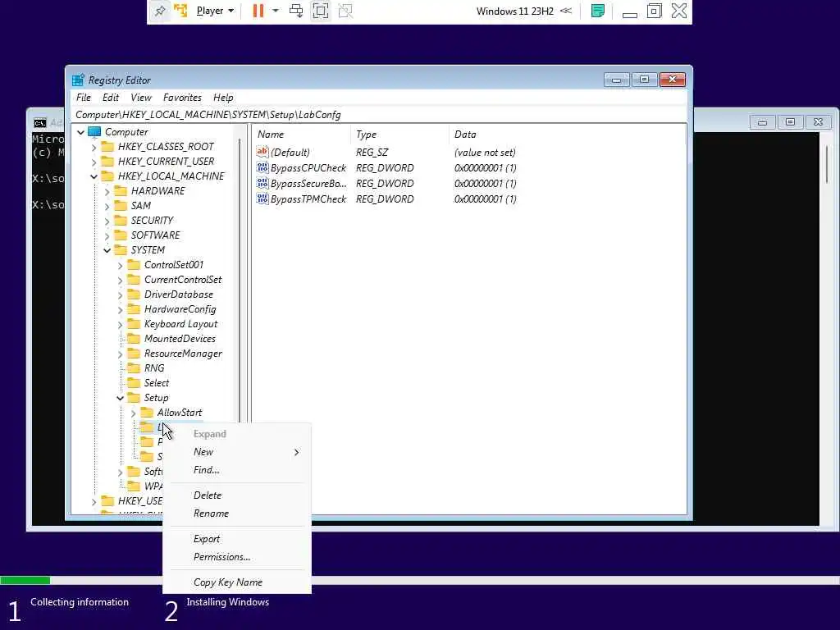This screenshot has height=630, width=840.
Task: Click the collapse toolbar chevrons icon
Action: pos(566,11)
